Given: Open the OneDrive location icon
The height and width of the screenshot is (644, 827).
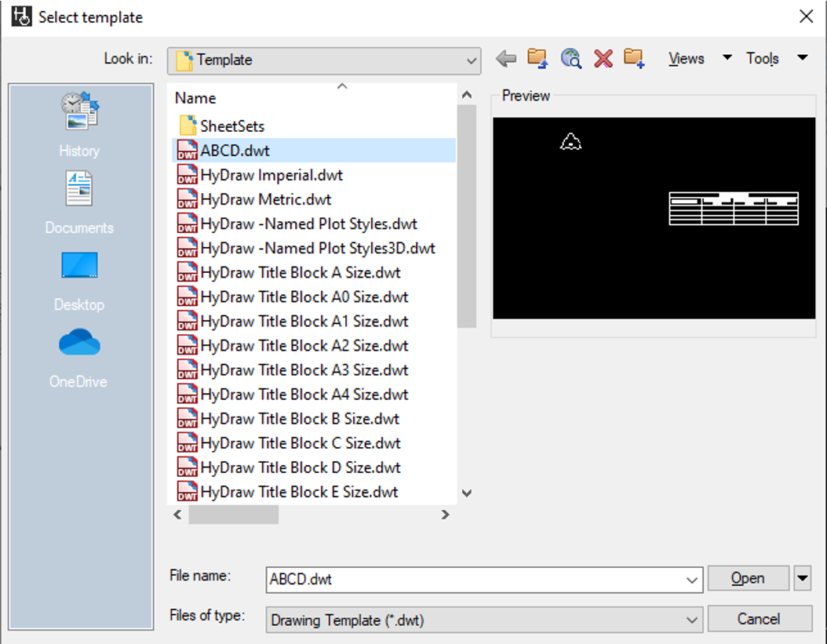Looking at the screenshot, I should pyautogui.click(x=80, y=342).
